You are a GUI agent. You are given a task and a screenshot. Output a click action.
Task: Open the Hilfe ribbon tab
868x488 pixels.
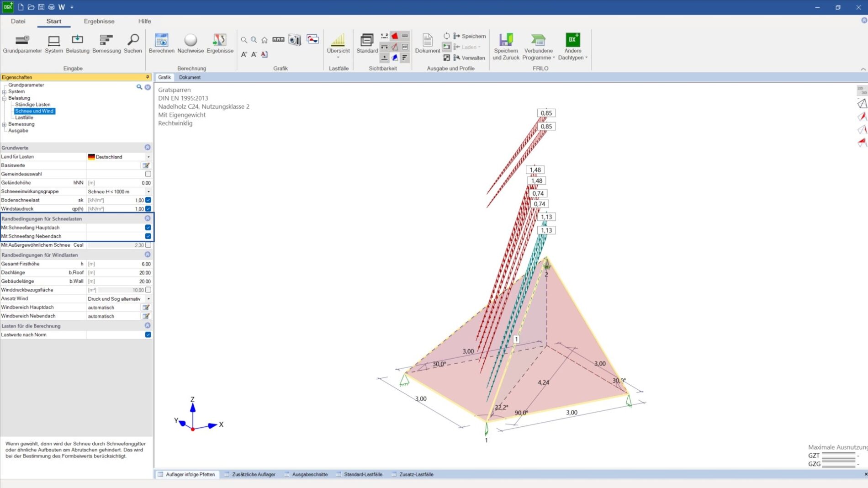[x=144, y=21]
